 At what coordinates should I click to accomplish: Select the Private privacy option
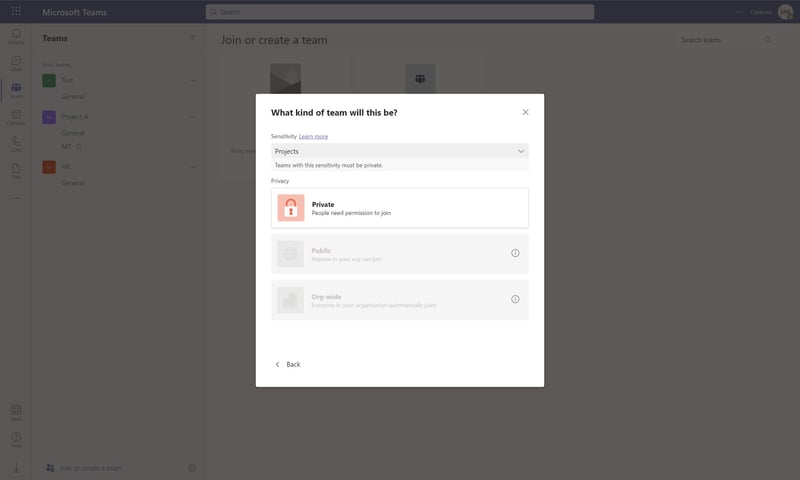(399, 208)
